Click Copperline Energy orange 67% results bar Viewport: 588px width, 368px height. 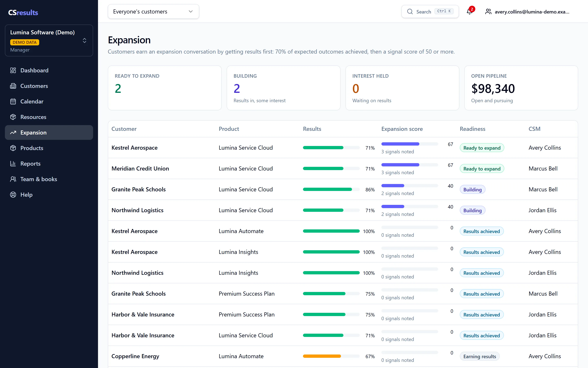(331, 356)
